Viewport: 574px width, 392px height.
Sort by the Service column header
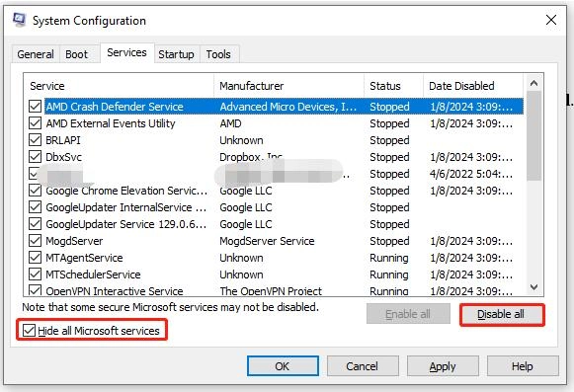(119, 86)
